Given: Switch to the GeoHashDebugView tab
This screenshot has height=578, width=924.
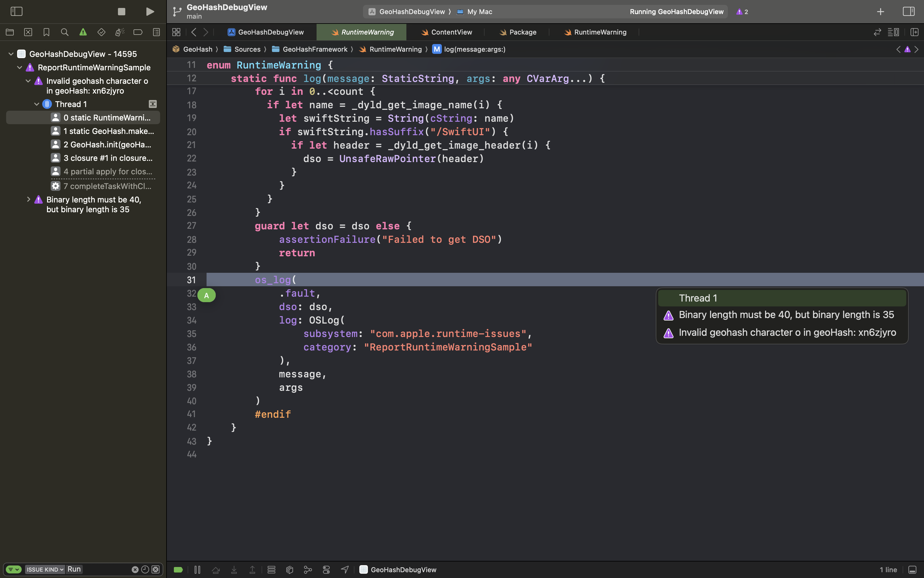Looking at the screenshot, I should [266, 32].
